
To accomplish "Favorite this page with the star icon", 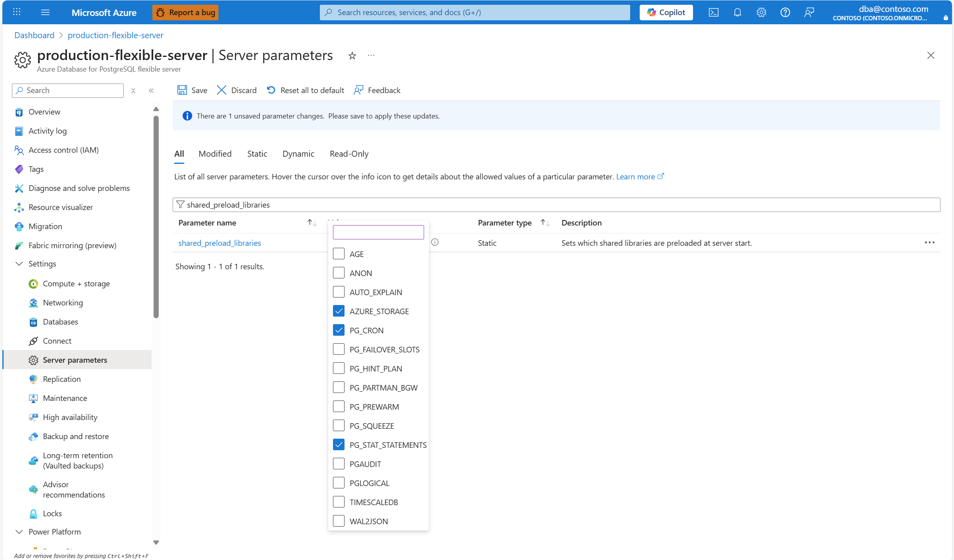I will tap(352, 56).
